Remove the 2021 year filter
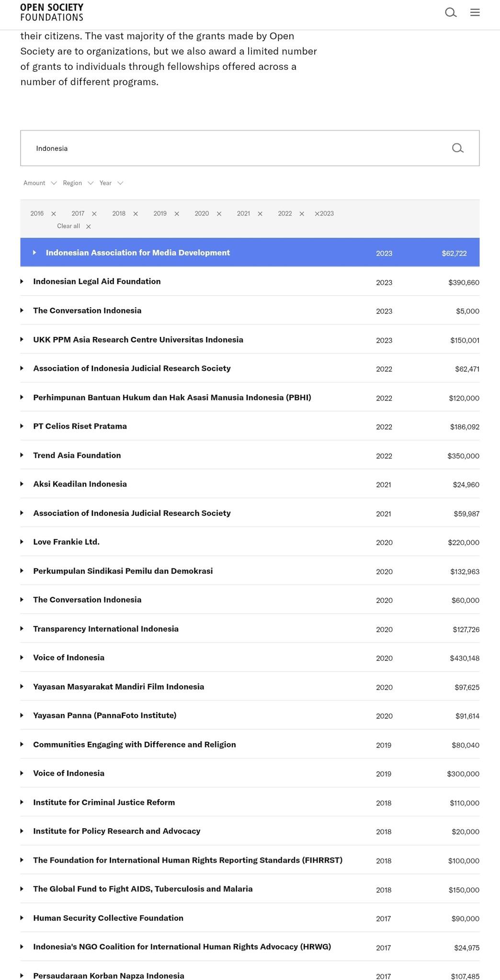 (260, 214)
